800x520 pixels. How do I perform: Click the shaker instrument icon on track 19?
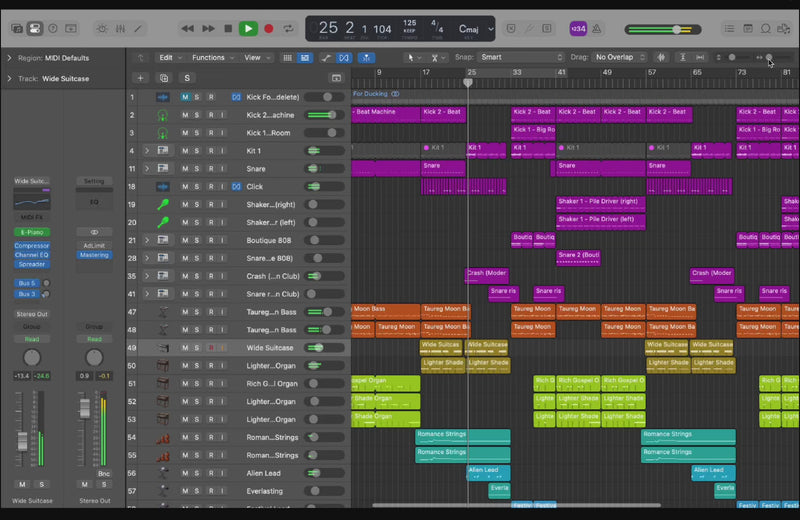pyautogui.click(x=162, y=204)
